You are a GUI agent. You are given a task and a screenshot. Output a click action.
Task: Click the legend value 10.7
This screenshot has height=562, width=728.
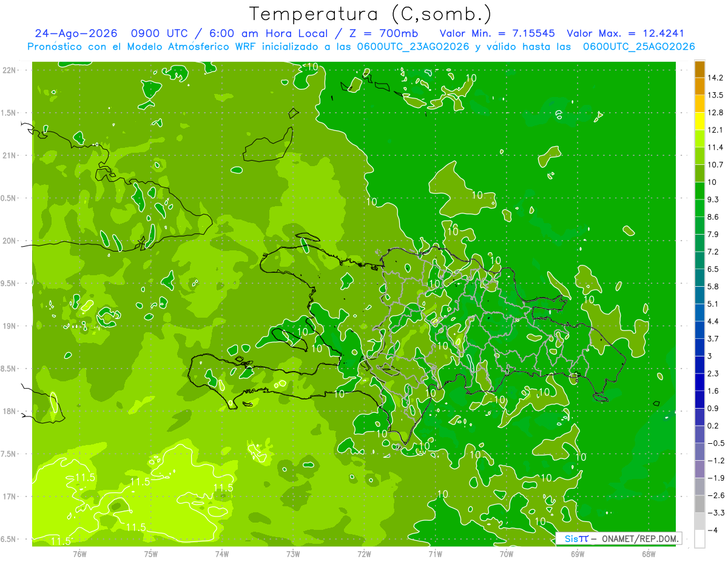click(x=715, y=165)
